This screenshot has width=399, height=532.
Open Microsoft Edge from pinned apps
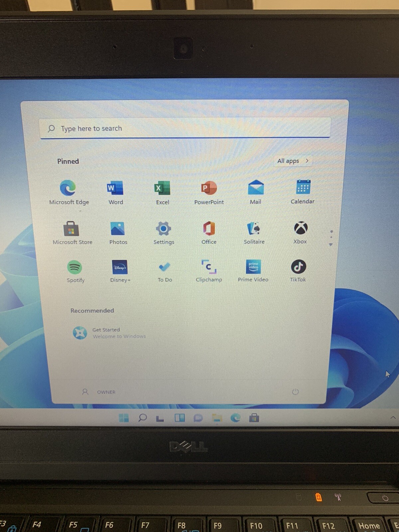[x=68, y=192]
